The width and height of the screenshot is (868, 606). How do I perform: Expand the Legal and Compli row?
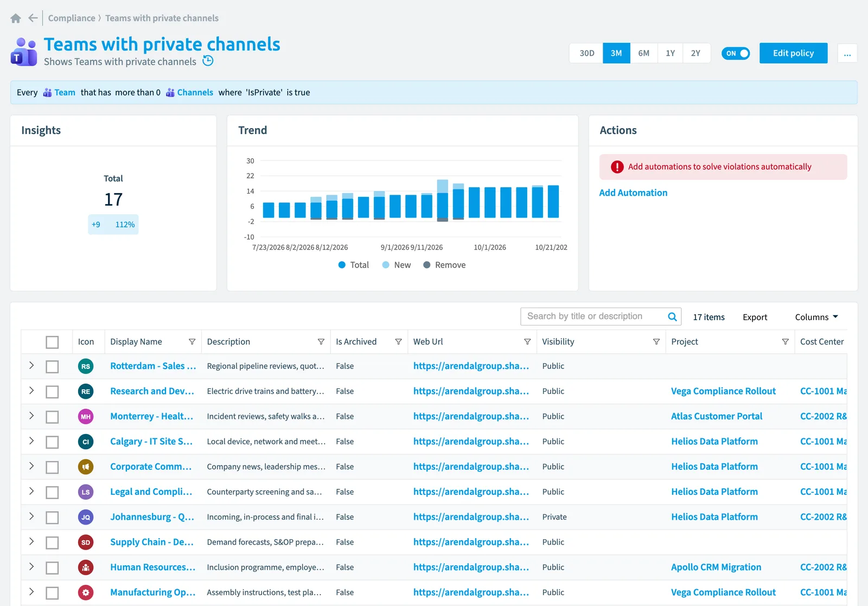pyautogui.click(x=31, y=491)
